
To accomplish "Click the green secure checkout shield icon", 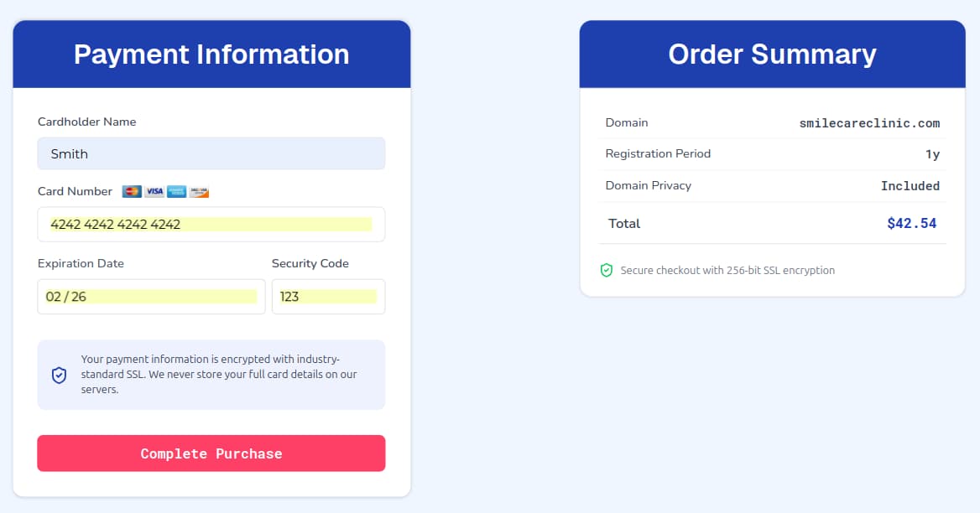I will pyautogui.click(x=606, y=270).
